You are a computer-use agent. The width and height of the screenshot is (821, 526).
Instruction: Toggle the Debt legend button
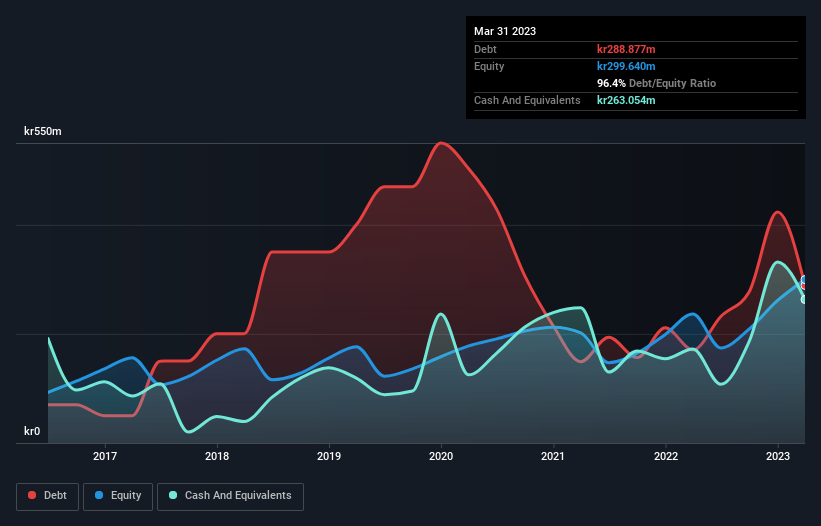point(48,496)
